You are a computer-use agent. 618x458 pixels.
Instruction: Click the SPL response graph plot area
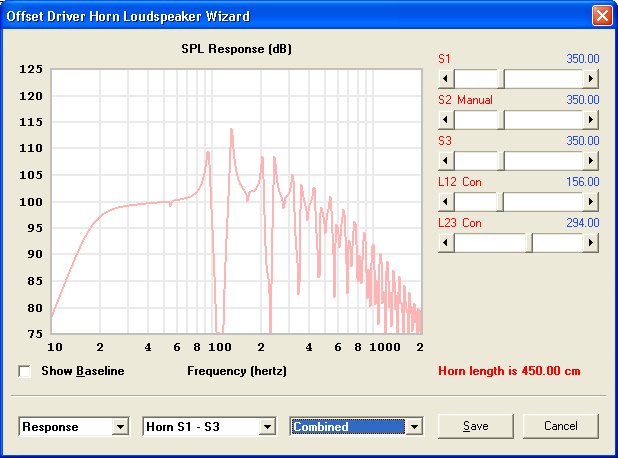pos(236,201)
